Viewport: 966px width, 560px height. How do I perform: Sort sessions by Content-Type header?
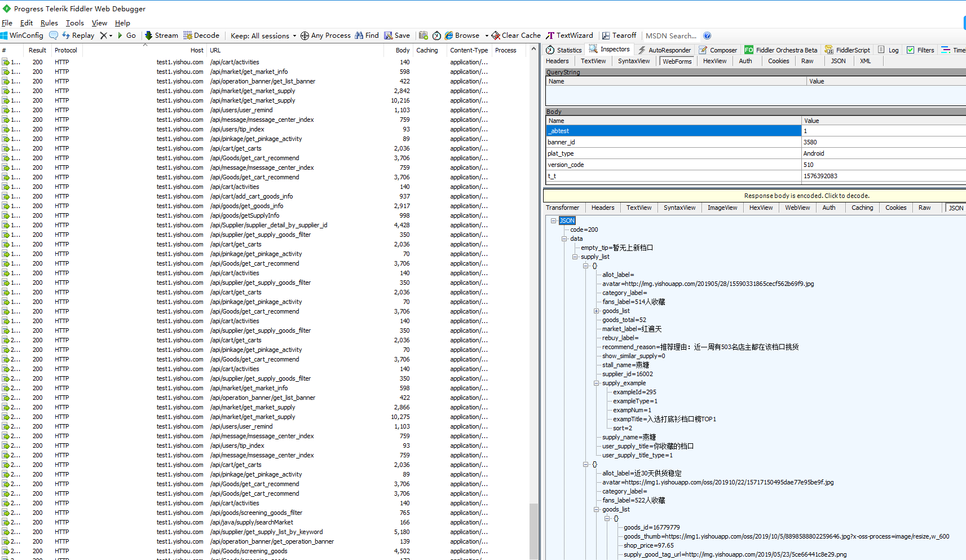(x=469, y=50)
